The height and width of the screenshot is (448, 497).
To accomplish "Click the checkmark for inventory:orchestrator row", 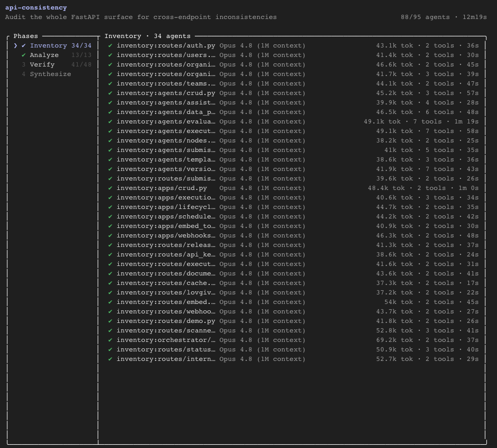I will (110, 340).
